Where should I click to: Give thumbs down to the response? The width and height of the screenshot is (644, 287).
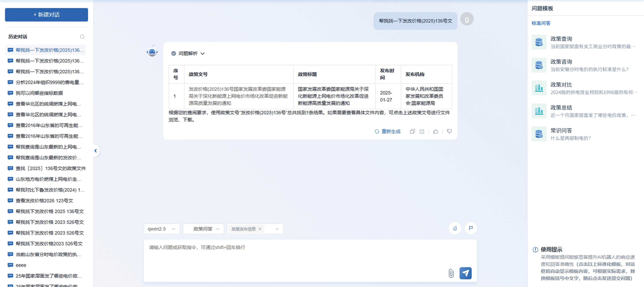[x=449, y=131]
